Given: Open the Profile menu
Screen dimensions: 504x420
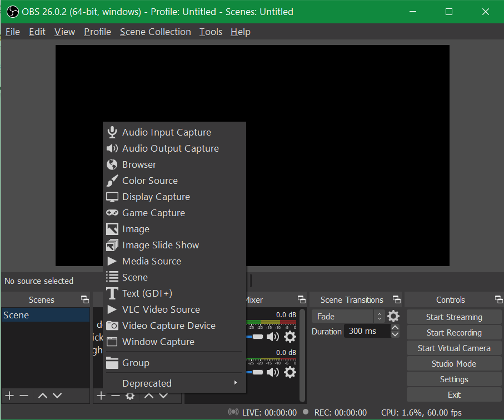Looking at the screenshot, I should point(97,32).
